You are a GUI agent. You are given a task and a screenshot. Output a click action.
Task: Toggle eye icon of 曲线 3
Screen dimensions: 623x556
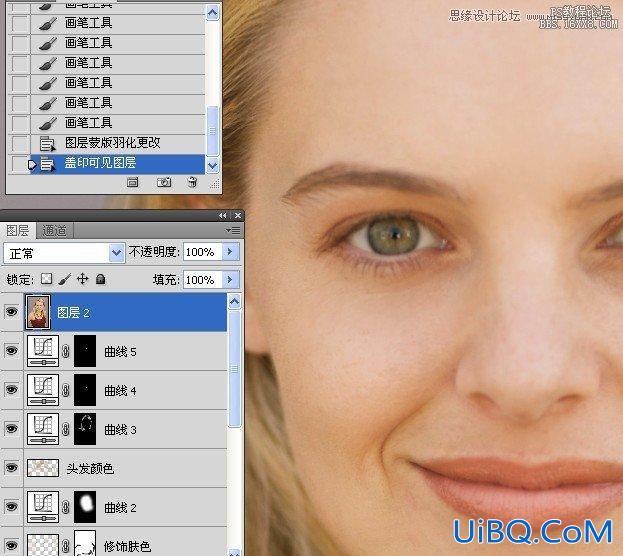click(11, 428)
